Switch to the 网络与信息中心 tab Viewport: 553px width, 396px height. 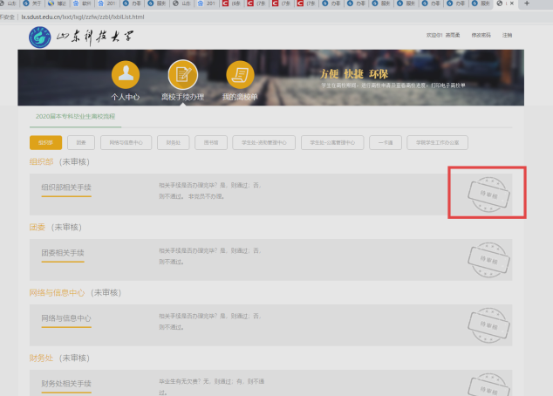[126, 142]
